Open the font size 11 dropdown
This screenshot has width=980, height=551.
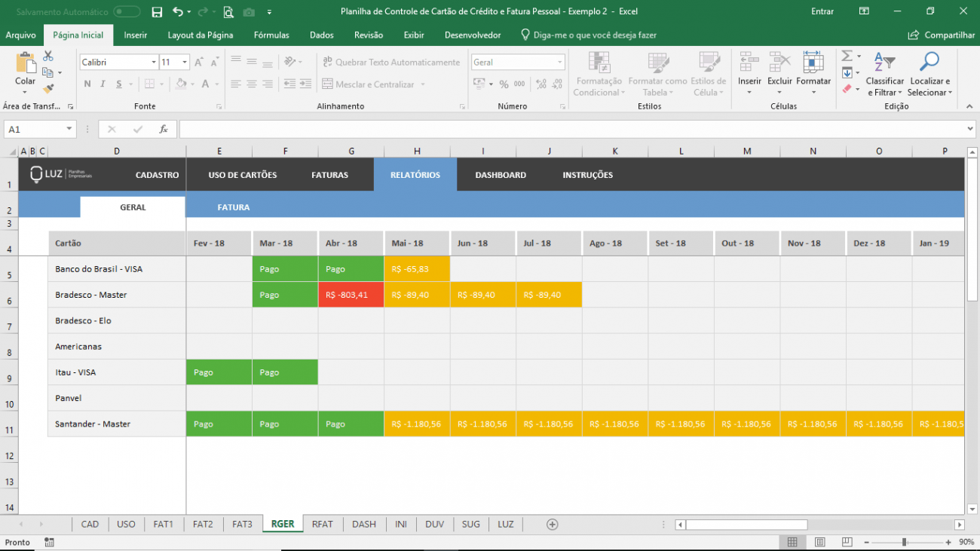pyautogui.click(x=185, y=63)
